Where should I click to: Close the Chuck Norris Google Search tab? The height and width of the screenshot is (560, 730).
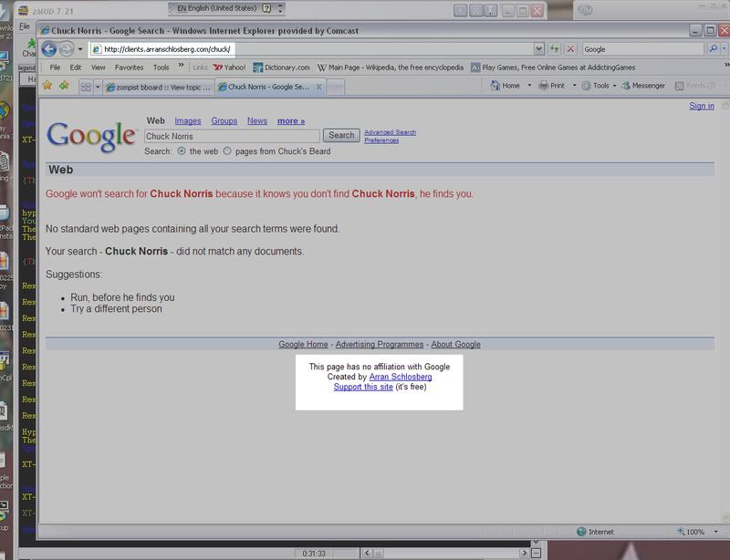318,87
